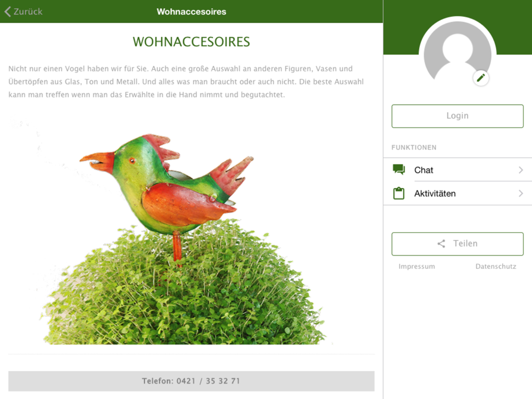Open the Aktivitäten entry
The image size is (532, 399).
[458, 194]
